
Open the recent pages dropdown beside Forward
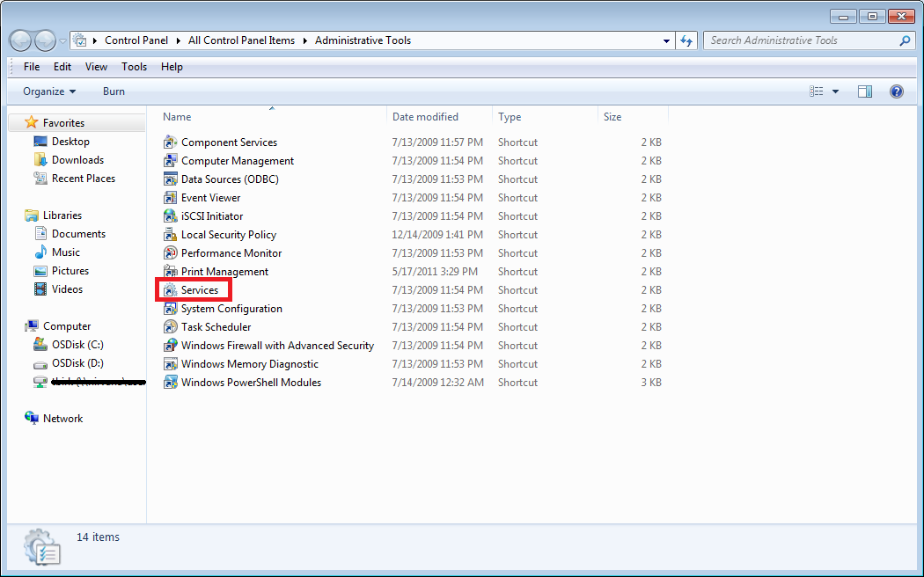(63, 41)
